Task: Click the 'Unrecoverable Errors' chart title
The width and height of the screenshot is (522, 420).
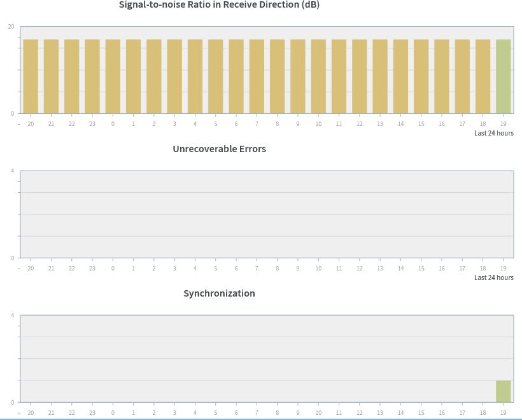Action: pos(219,149)
